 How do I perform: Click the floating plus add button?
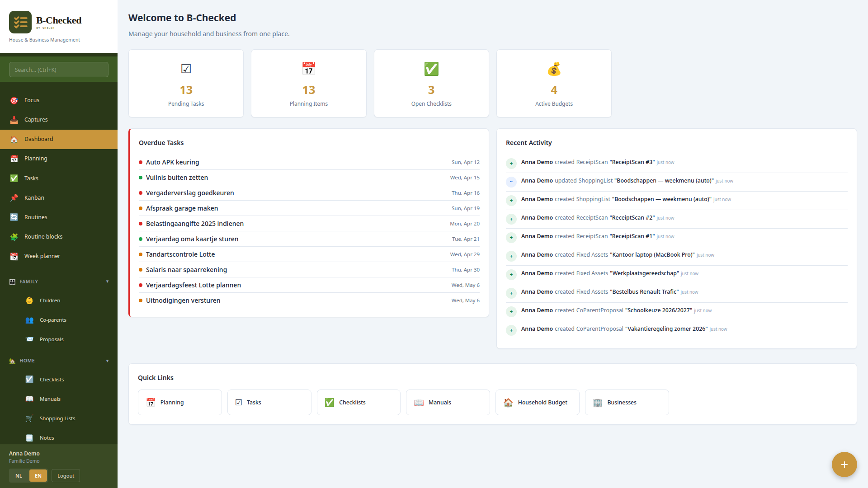[x=844, y=465]
